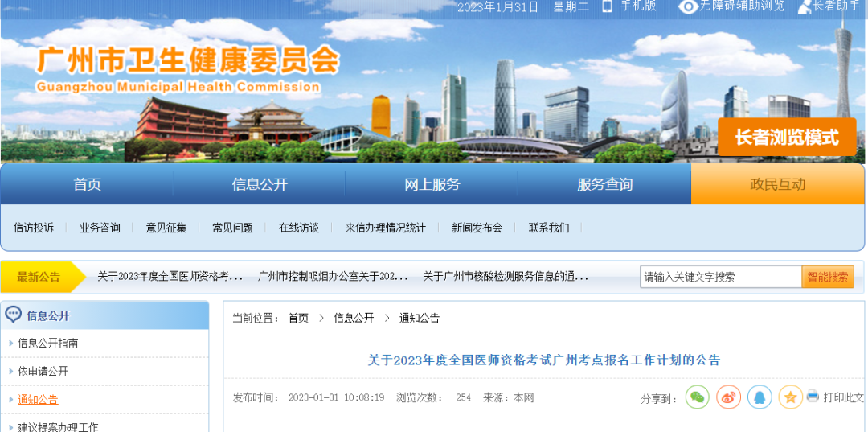Viewport: 868px width, 432px height.
Task: Click the accessibility eye icon
Action: coord(688,6)
